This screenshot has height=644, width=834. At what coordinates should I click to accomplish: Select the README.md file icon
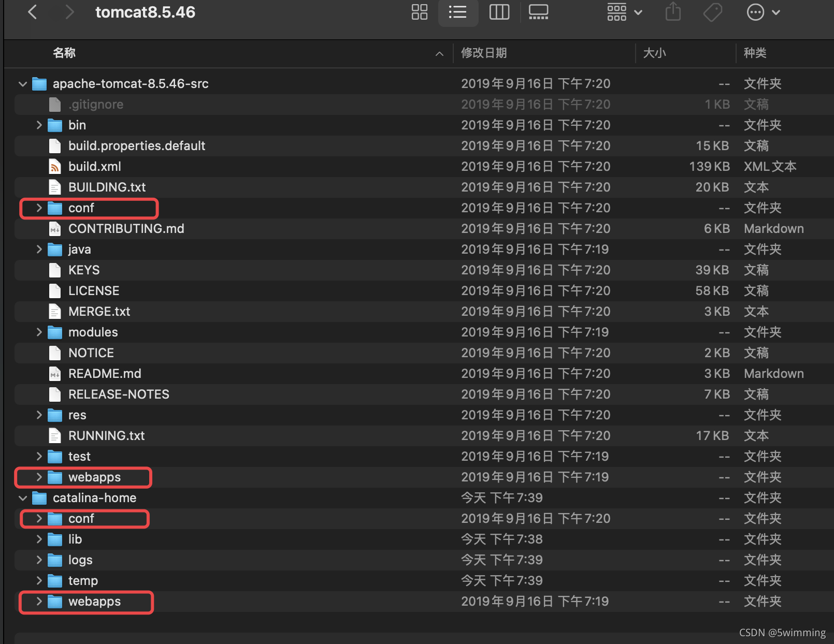point(55,374)
